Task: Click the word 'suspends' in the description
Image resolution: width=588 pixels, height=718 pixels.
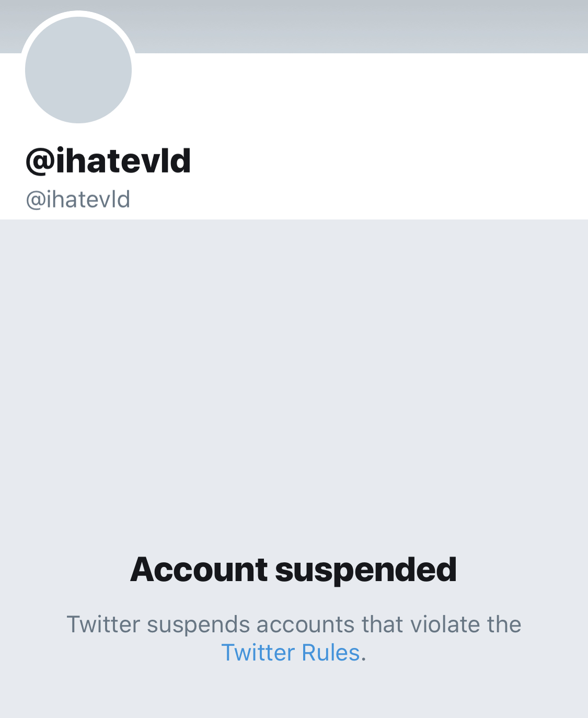Action: pyautogui.click(x=198, y=626)
